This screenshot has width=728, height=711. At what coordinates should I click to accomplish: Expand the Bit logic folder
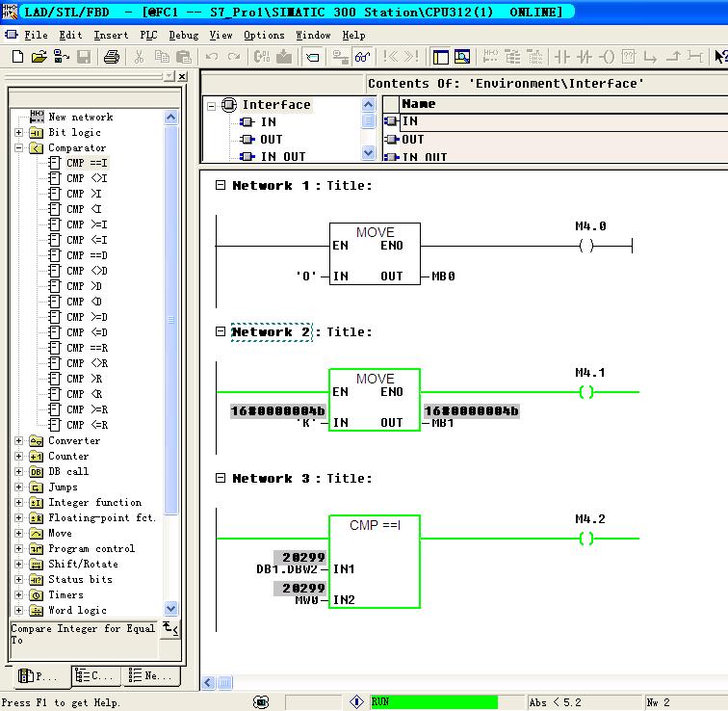coord(19,133)
